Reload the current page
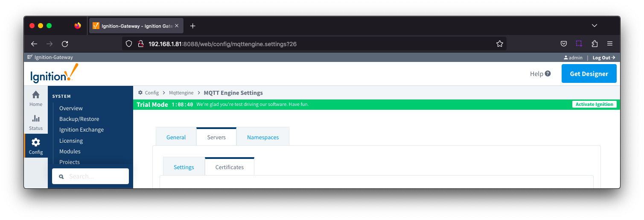This screenshot has height=220, width=644. tap(65, 44)
